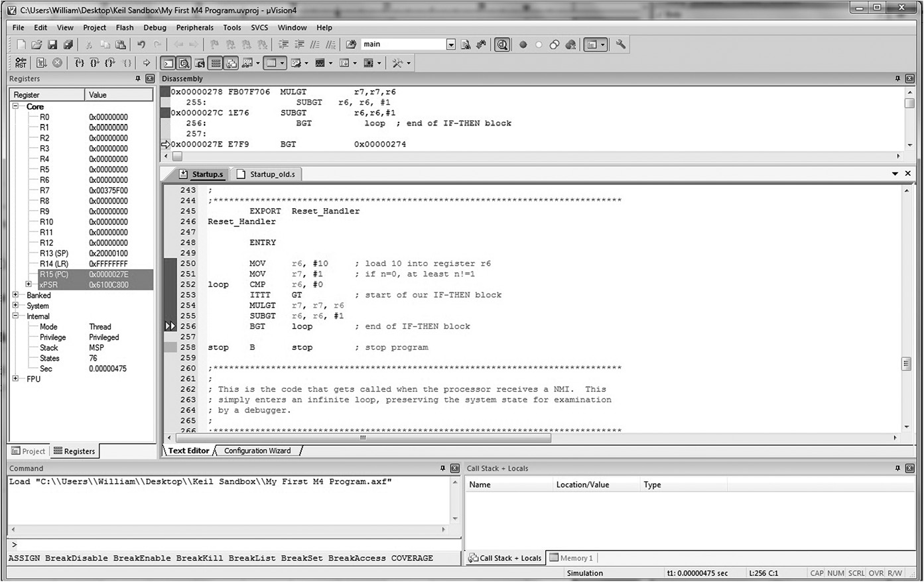Click the BreakKill command button

pos(200,557)
